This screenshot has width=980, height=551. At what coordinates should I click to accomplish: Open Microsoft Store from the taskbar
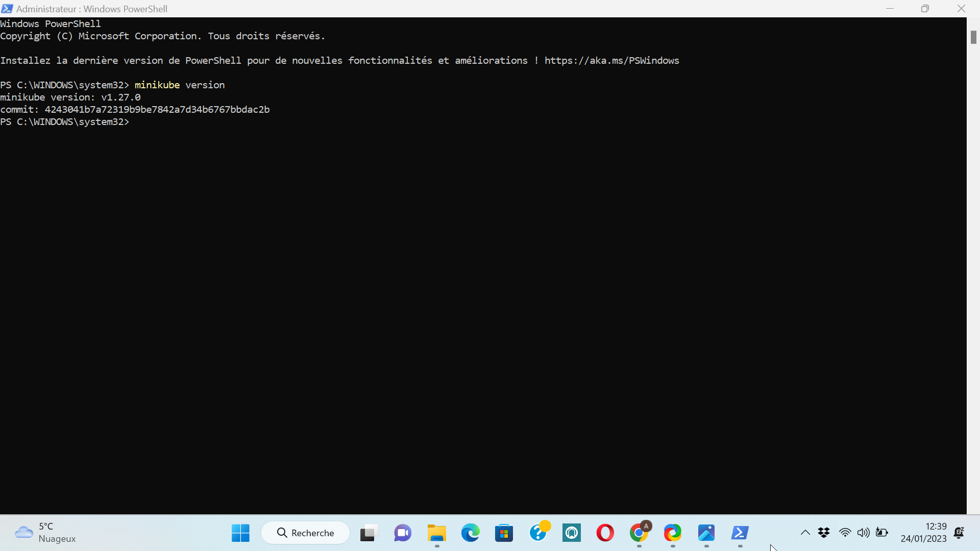point(504,533)
